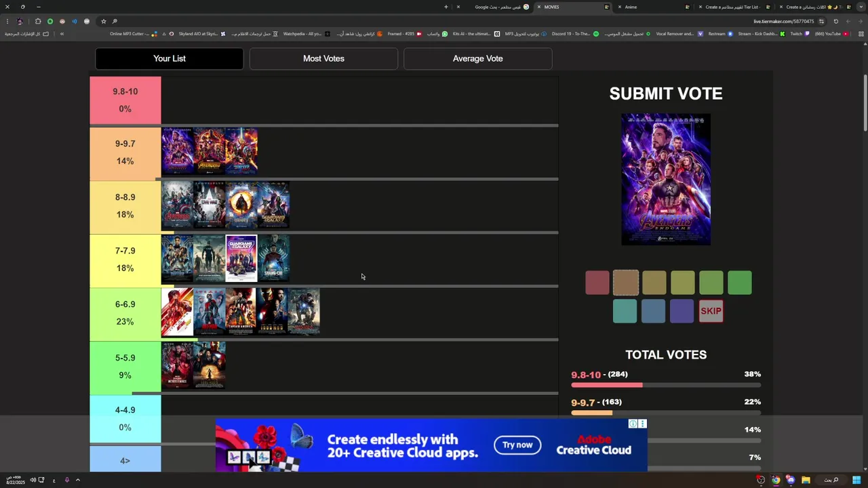Open File Explorer from the taskbar

[806, 480]
